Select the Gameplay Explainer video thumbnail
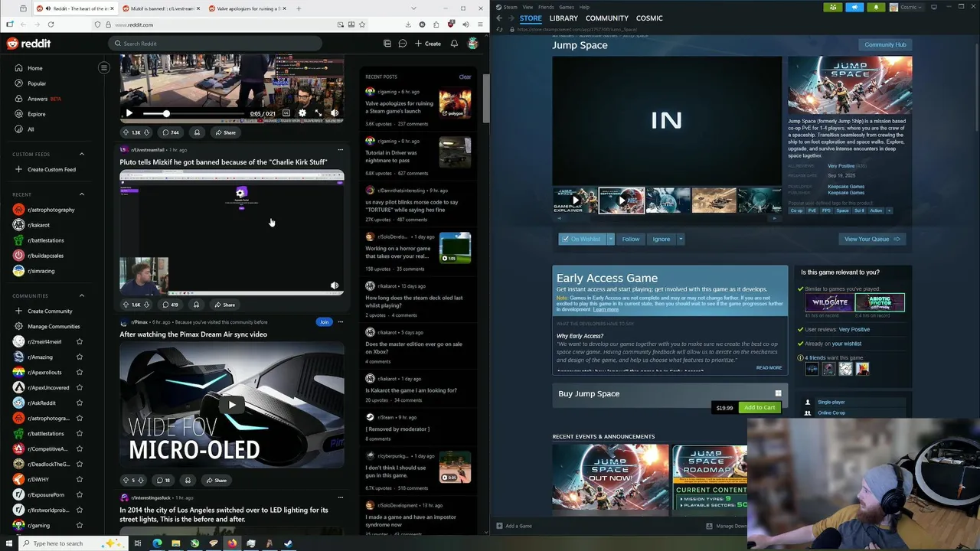Viewport: 980px width, 551px height. click(575, 201)
